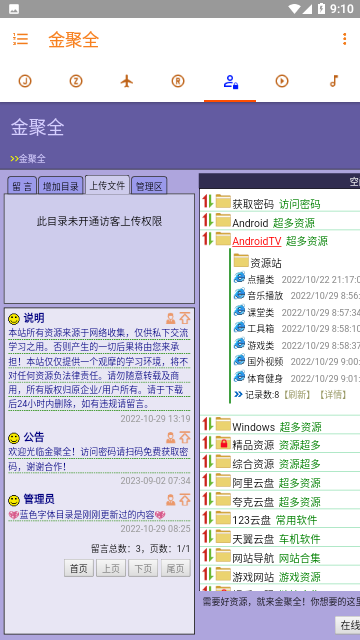Expand the 天翼云盘 folder

point(253,539)
